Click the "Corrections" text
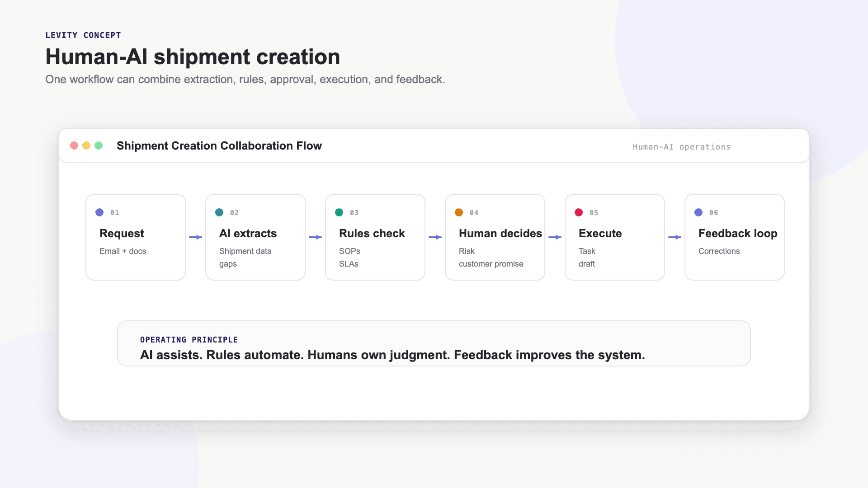The height and width of the screenshot is (488, 868). [x=719, y=251]
